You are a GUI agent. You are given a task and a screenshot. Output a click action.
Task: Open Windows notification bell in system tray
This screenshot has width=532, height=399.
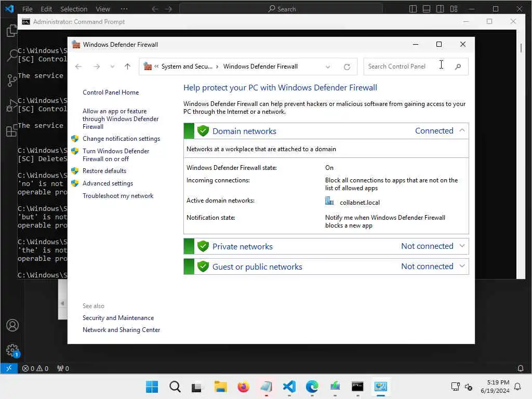(517, 387)
